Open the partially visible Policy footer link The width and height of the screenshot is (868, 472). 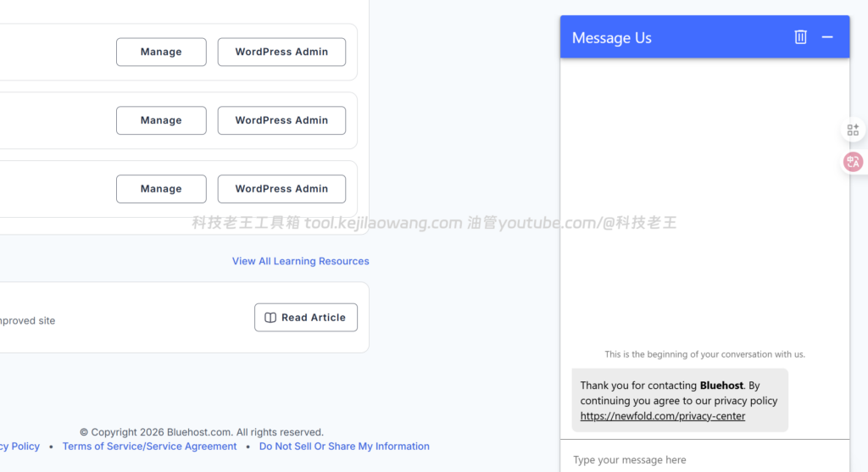click(19, 447)
